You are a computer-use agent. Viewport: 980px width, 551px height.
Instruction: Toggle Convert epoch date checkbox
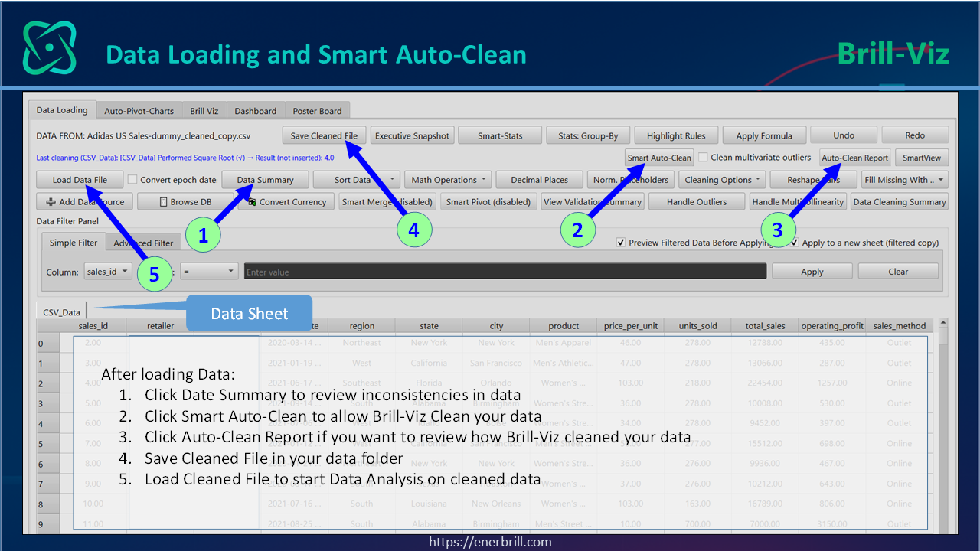[132, 180]
